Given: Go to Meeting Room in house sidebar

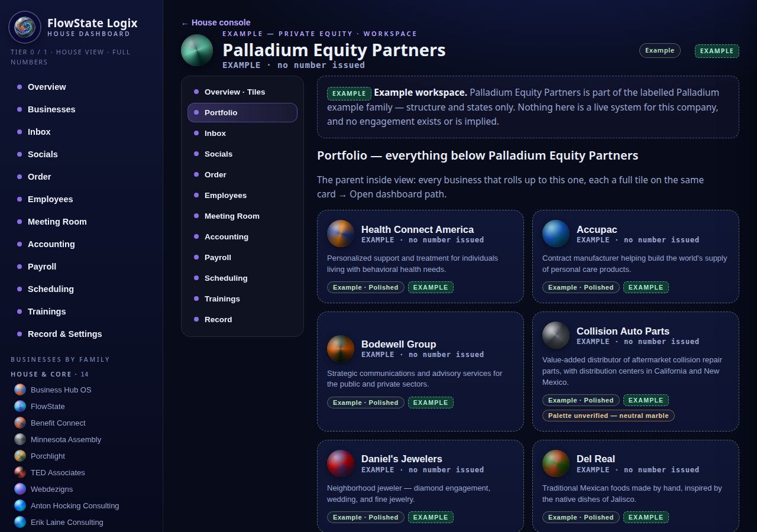Looking at the screenshot, I should click(81, 222).
